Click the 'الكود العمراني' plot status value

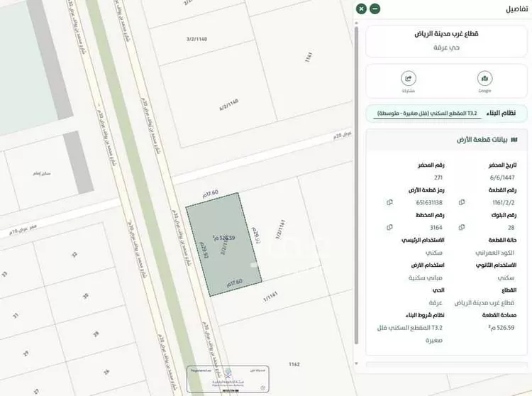point(495,253)
